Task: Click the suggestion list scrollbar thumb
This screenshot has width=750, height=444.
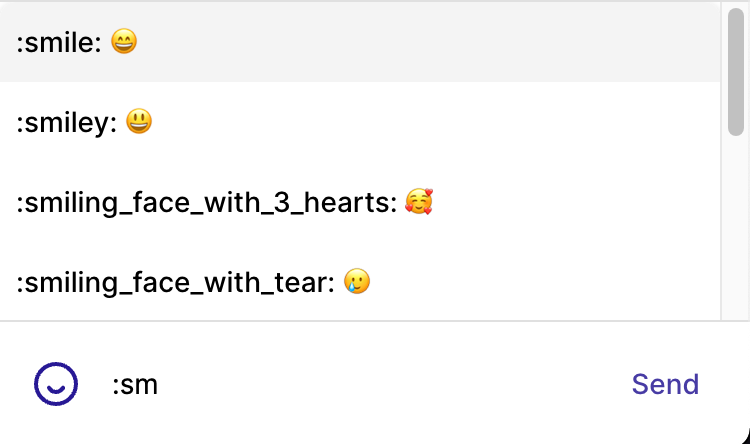Action: pyautogui.click(x=736, y=72)
